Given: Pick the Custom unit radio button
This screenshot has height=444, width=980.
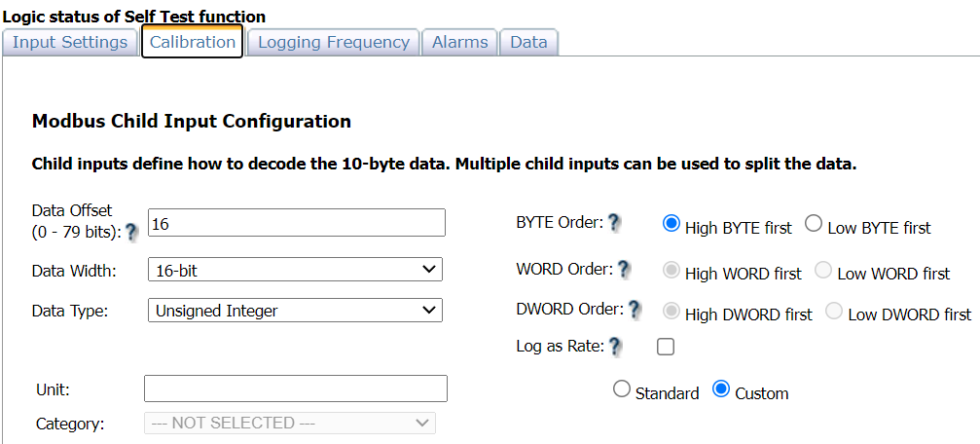Looking at the screenshot, I should point(721,388).
